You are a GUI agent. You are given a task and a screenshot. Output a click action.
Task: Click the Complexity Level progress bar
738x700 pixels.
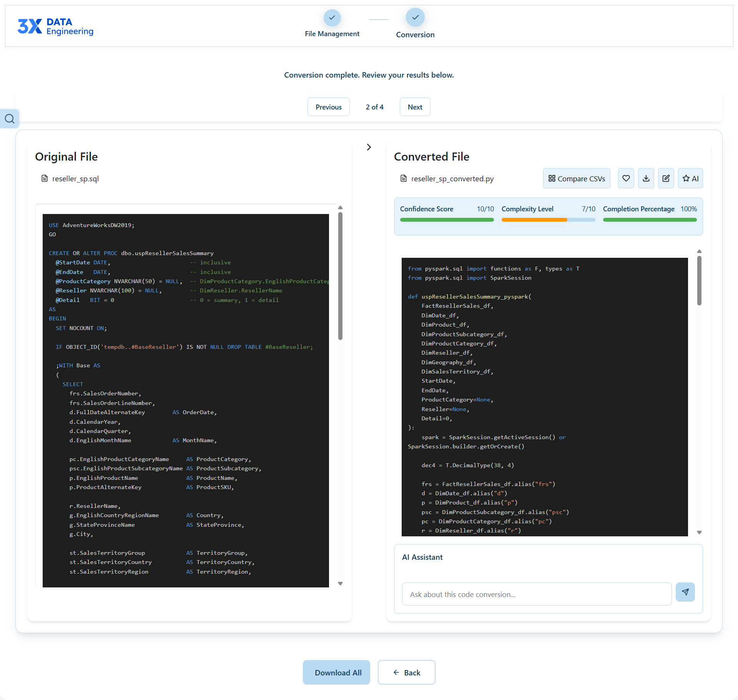tap(548, 220)
